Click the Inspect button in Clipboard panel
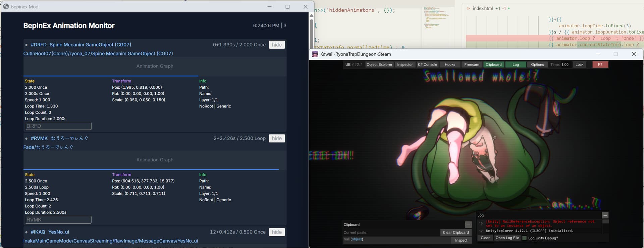Image resolution: width=644 pixels, height=248 pixels. coord(461,240)
